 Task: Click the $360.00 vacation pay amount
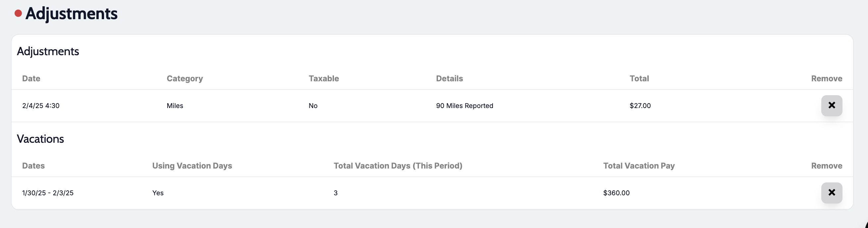(x=616, y=193)
